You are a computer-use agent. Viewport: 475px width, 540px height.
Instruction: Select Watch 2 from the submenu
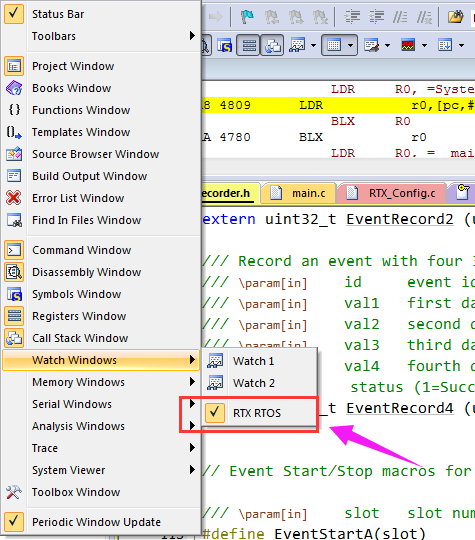[259, 383]
